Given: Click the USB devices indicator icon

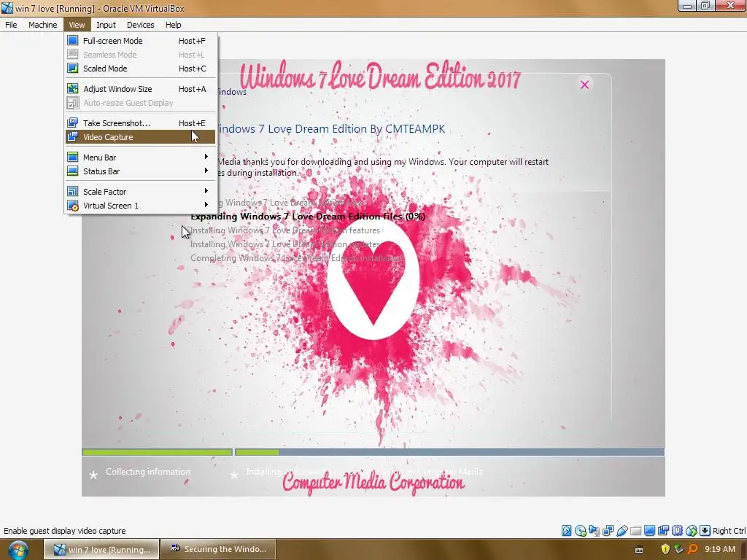Looking at the screenshot, I should [622, 531].
